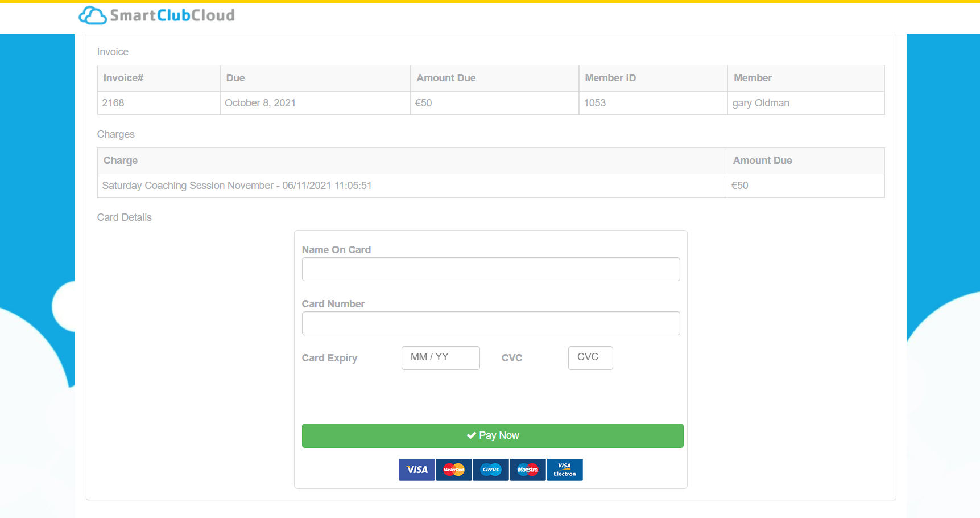Click the Charge column header
Viewport: 980px width, 518px height.
412,161
